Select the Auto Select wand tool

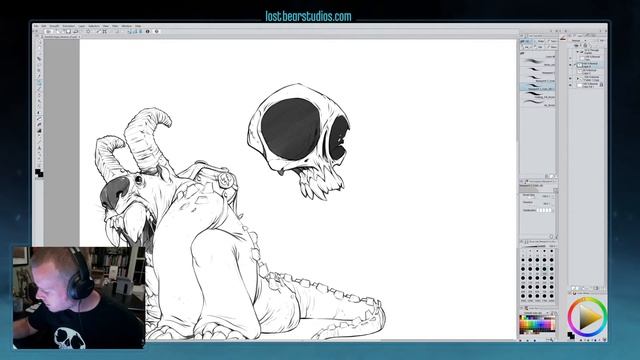point(39,70)
